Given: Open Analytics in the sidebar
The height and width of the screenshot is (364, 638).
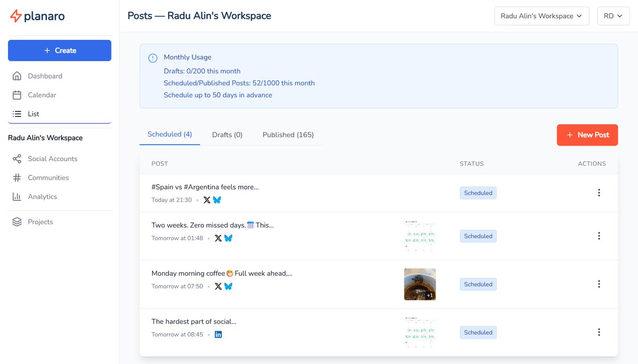Looking at the screenshot, I should tap(60, 197).
